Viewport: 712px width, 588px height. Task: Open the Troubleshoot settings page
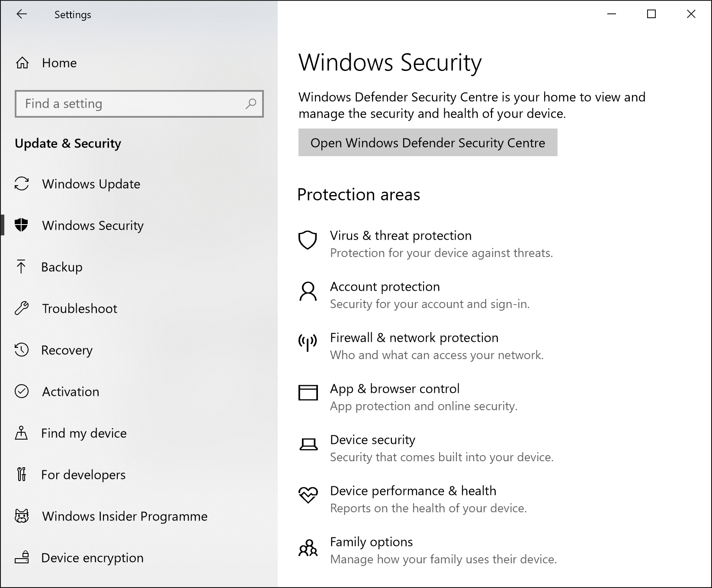[x=80, y=309]
